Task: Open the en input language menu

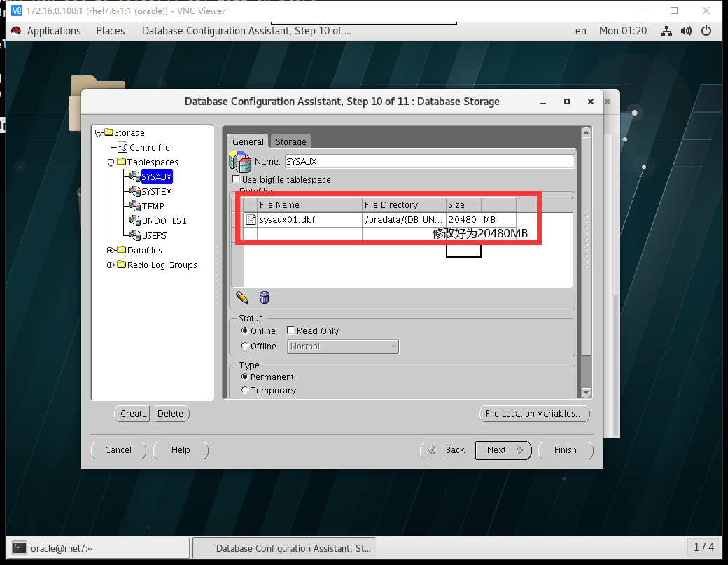Action: click(x=581, y=31)
